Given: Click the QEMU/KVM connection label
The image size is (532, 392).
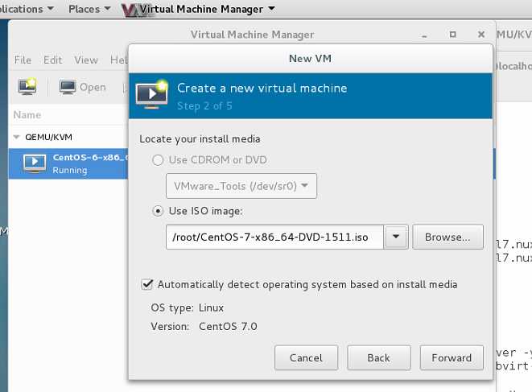Looking at the screenshot, I should click(48, 137).
